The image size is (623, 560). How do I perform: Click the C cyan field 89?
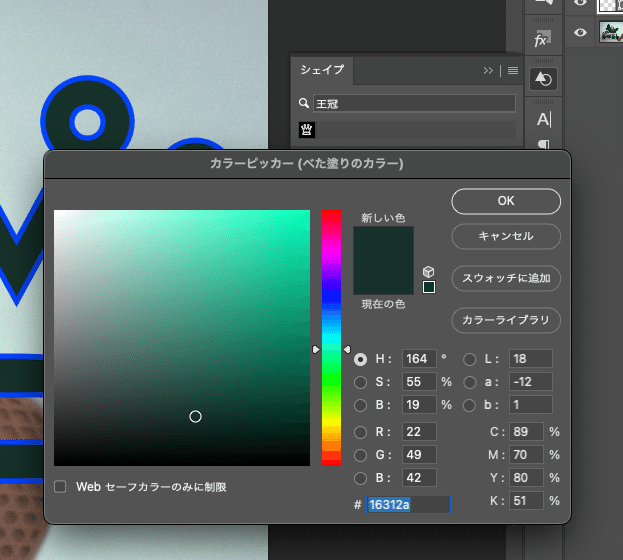pyautogui.click(x=526, y=432)
